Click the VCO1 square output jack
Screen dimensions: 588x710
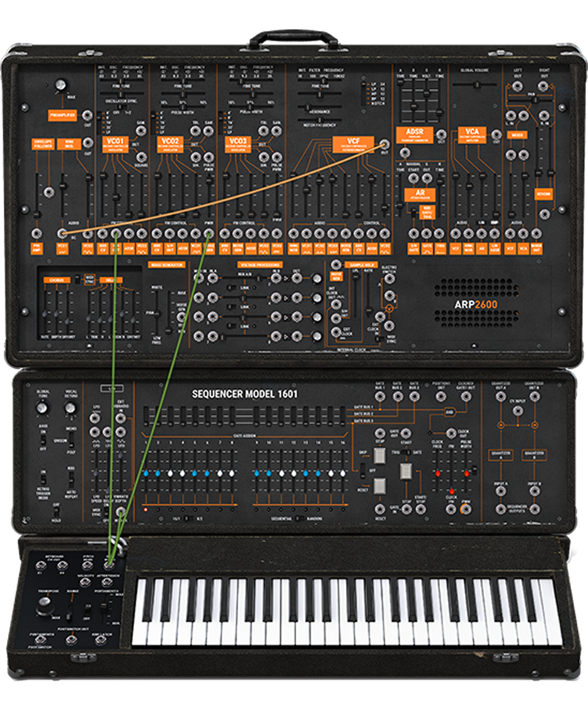click(141, 157)
